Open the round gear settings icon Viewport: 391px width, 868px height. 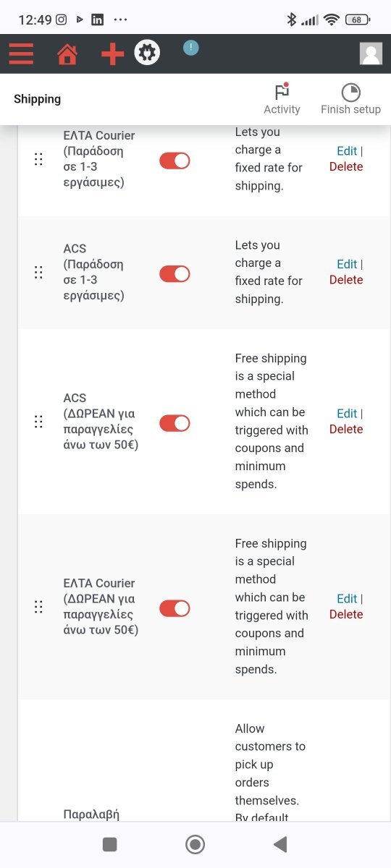tap(147, 52)
